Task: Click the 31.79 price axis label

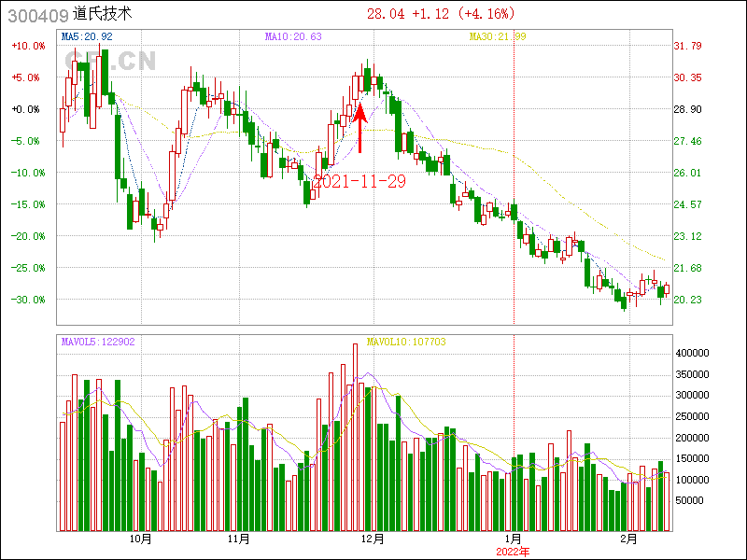Action: [688, 46]
